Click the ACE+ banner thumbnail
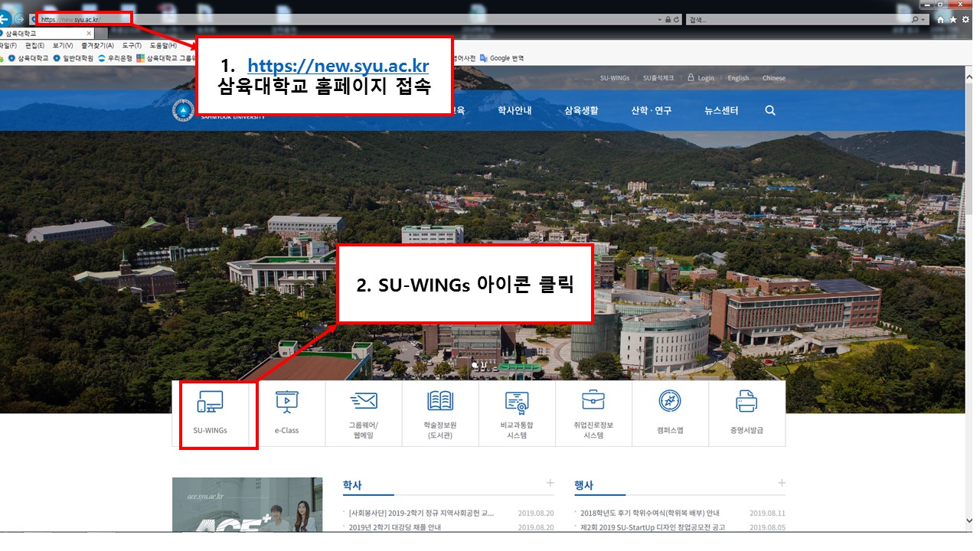The width and height of the screenshot is (980, 551). point(248,504)
